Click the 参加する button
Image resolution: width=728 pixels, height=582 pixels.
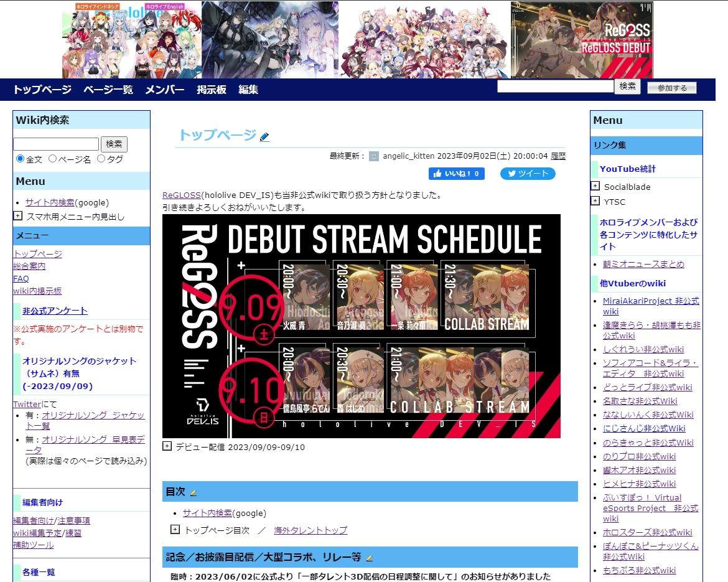672,88
